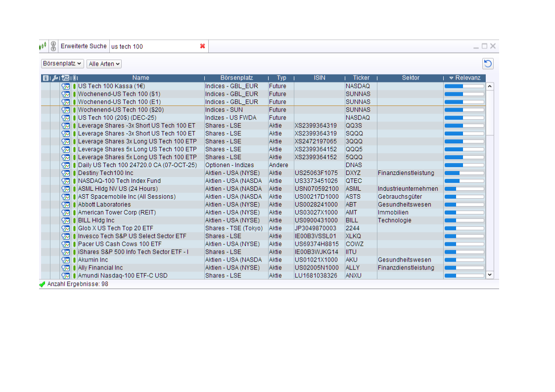Click the relevance bar for Destiny Tech100 Inc
The height and width of the screenshot is (392, 555).
(x=464, y=173)
